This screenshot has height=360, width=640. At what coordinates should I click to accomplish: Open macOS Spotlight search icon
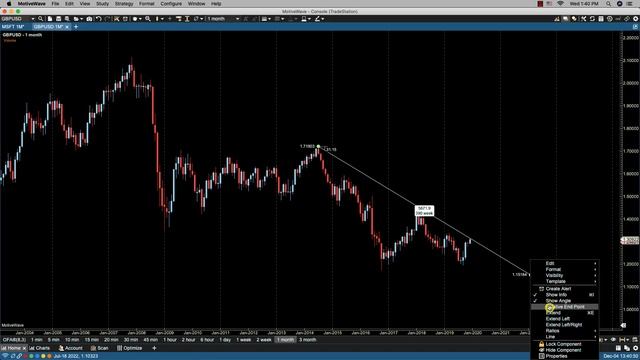tap(609, 4)
